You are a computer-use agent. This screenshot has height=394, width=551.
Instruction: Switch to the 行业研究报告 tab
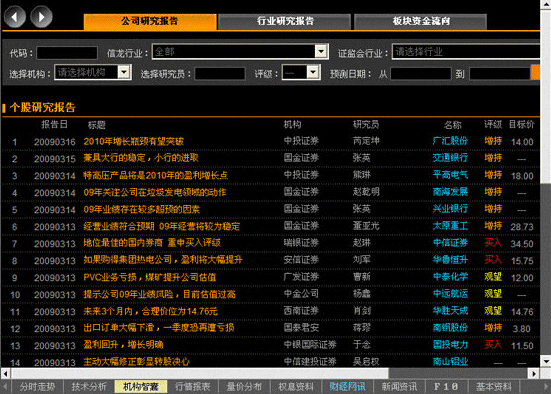click(x=285, y=21)
